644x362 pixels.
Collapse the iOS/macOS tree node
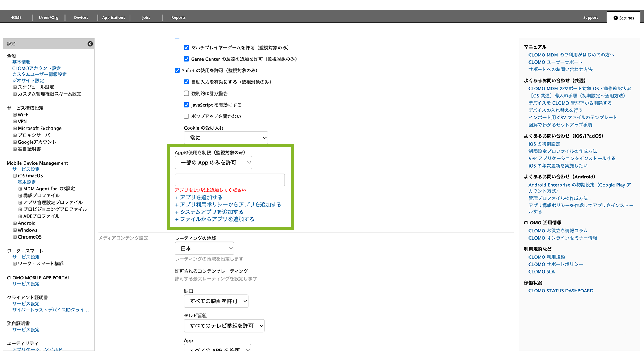(15, 176)
